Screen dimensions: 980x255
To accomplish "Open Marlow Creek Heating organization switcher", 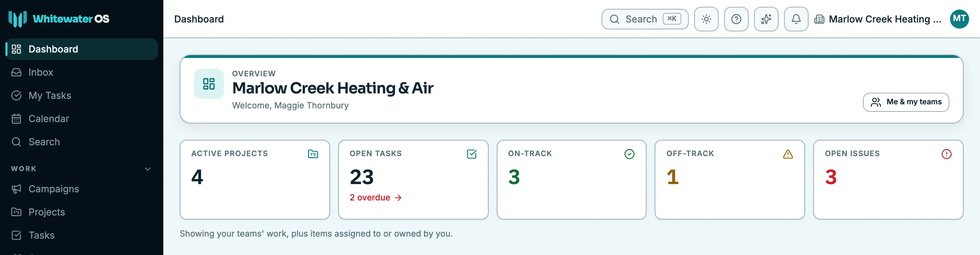I will point(878,19).
